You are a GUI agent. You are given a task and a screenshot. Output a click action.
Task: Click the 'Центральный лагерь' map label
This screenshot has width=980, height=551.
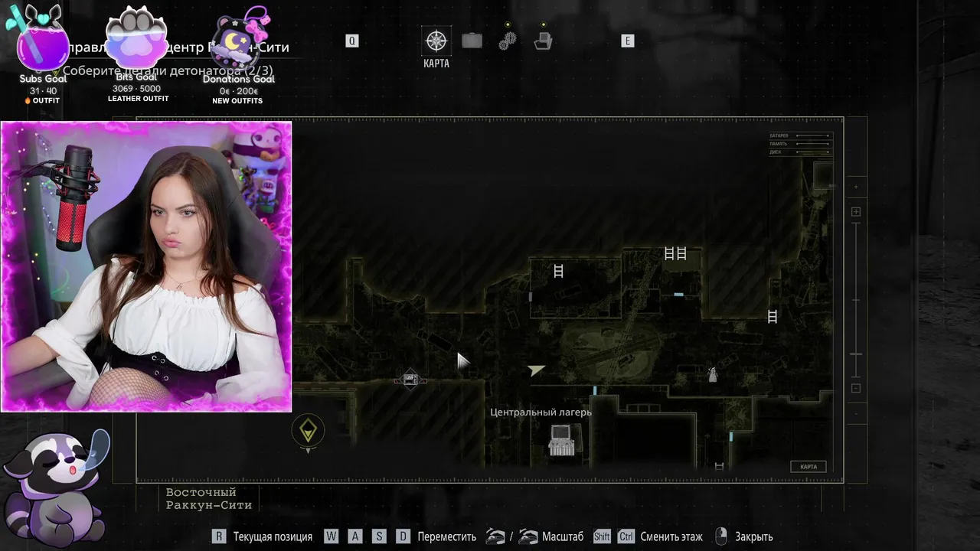coord(541,412)
